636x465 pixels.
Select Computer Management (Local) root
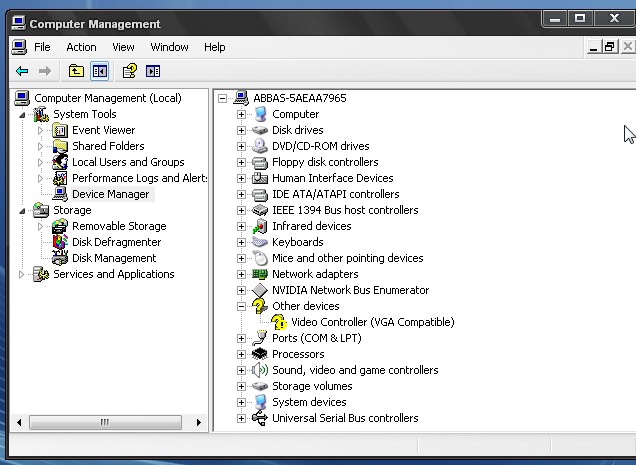tap(107, 98)
